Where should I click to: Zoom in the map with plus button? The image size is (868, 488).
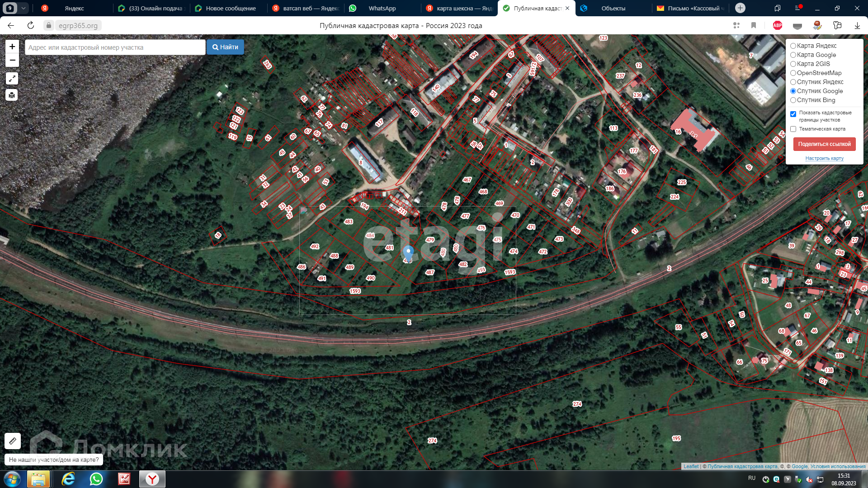(x=12, y=47)
